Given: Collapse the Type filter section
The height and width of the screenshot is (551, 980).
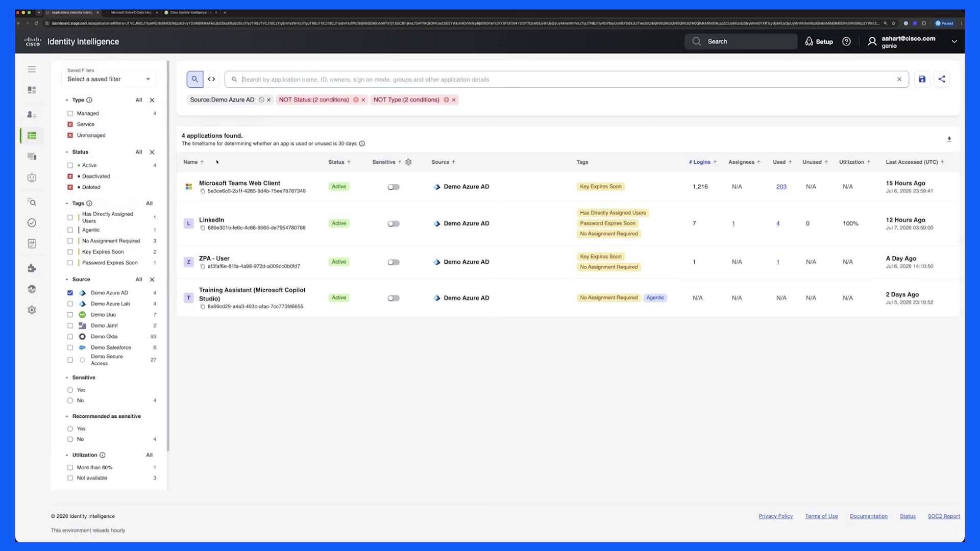Looking at the screenshot, I should coord(67,101).
